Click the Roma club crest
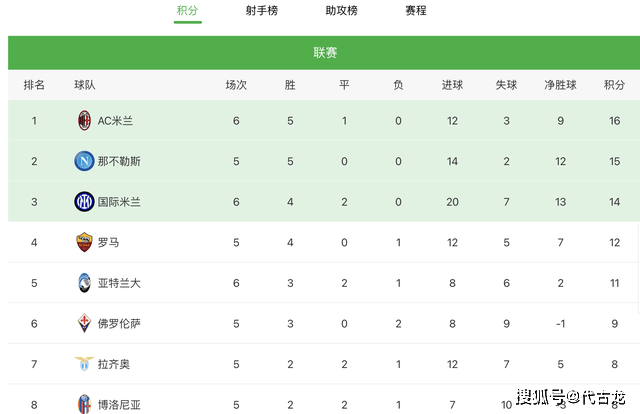The width and height of the screenshot is (640, 414). click(x=84, y=242)
